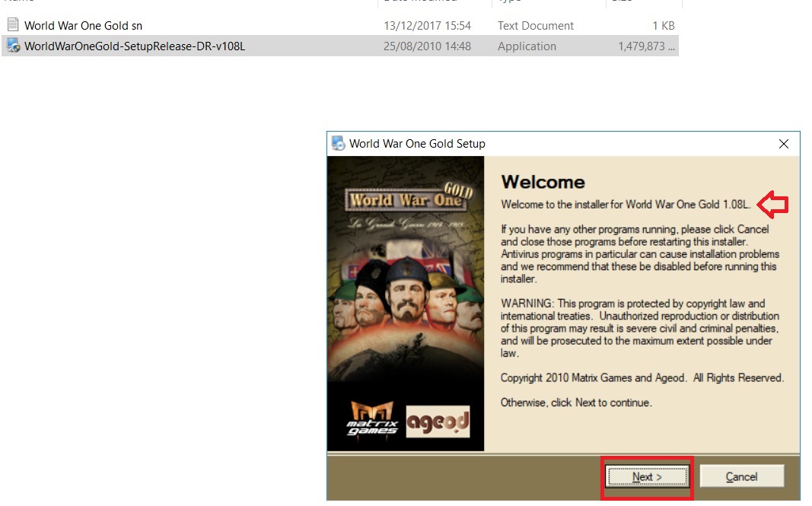Click the 1 KB size value
This screenshot has width=812, height=506.
[x=664, y=25]
